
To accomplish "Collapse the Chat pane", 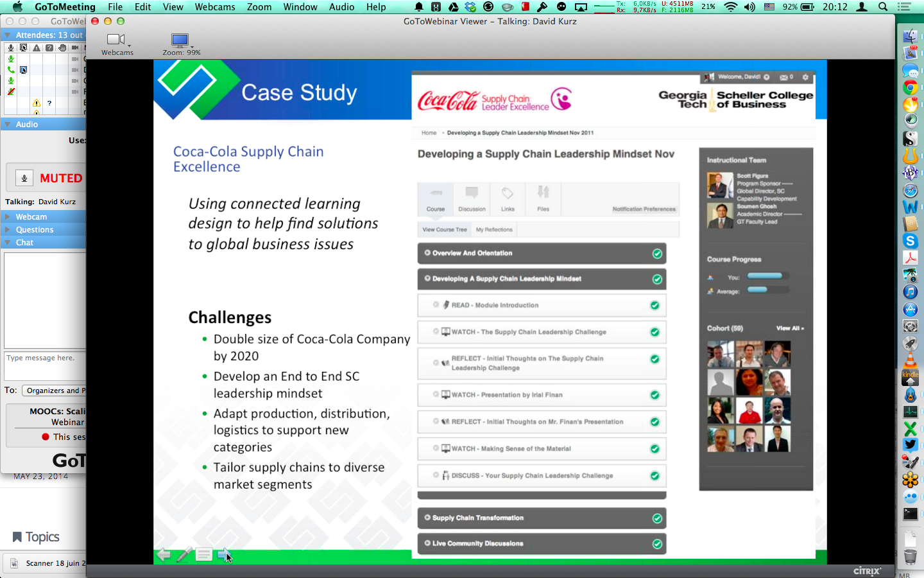I will [x=8, y=242].
